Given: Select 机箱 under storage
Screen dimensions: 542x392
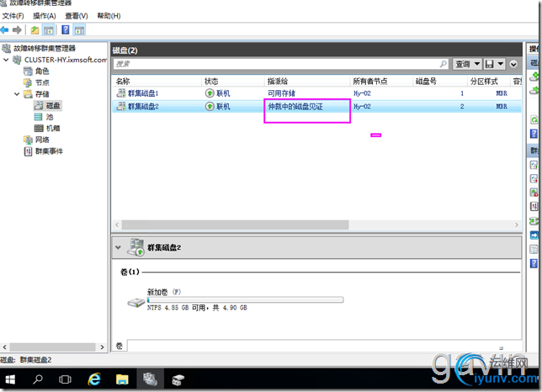Looking at the screenshot, I should pyautogui.click(x=53, y=129).
